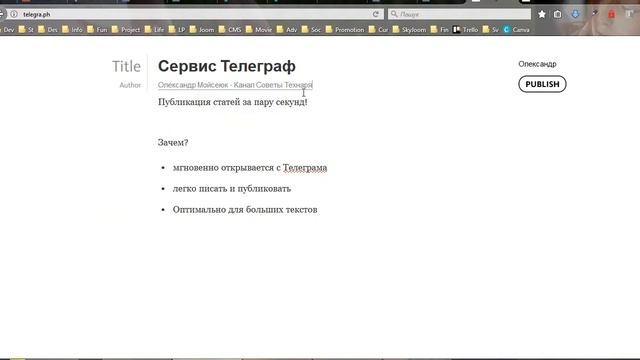Open the Life bookmarks folder
This screenshot has height=360, width=640.
[154, 30]
